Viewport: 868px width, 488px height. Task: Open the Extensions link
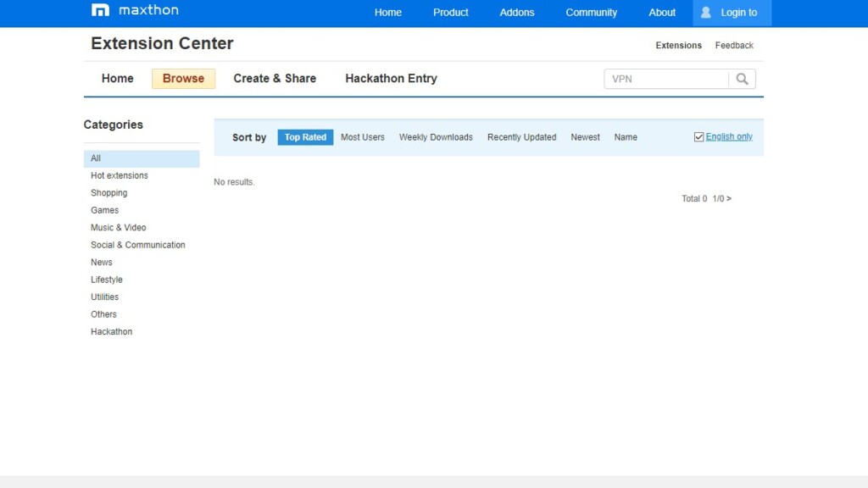(679, 46)
